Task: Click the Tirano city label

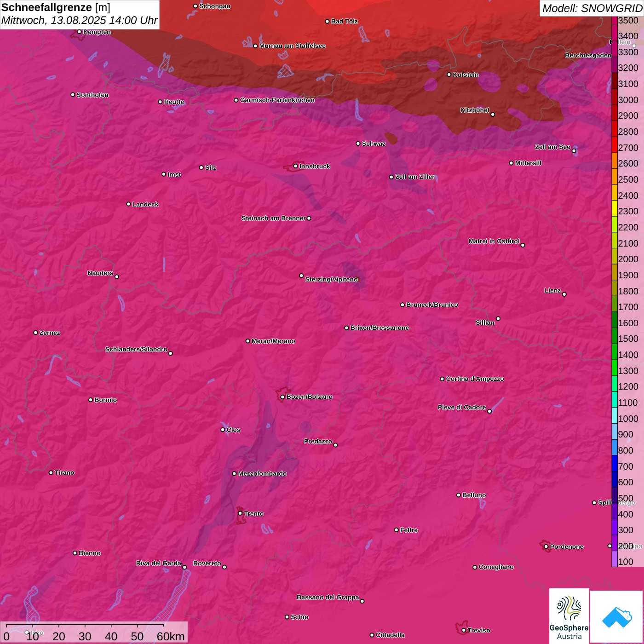Action: tap(64, 472)
